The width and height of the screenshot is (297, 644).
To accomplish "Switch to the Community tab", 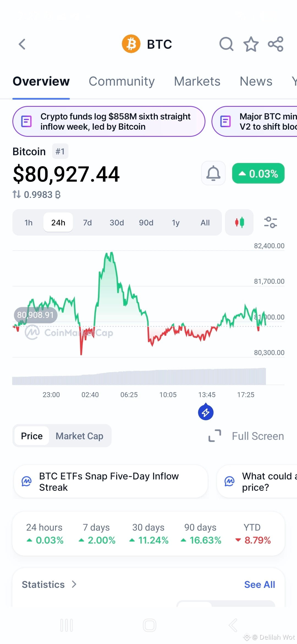I will [x=122, y=81].
